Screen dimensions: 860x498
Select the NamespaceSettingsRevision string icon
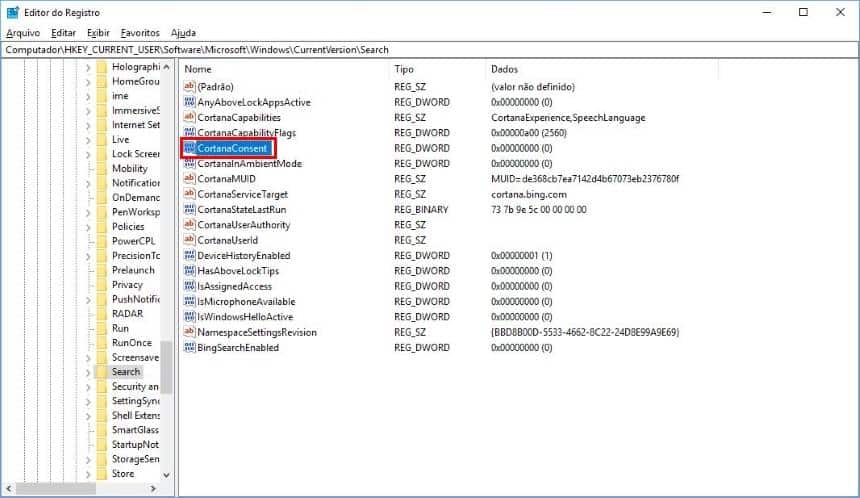click(189, 332)
